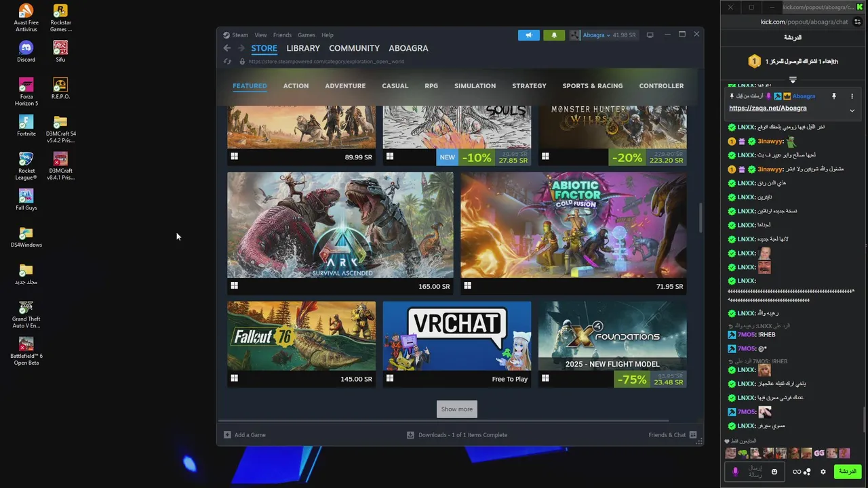
Task: Open zaqa.net/Aboagra link in chat
Action: pyautogui.click(x=768, y=108)
